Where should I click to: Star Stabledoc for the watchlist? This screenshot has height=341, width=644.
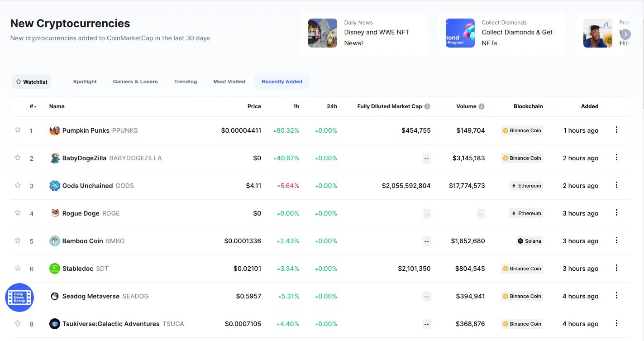coord(18,268)
